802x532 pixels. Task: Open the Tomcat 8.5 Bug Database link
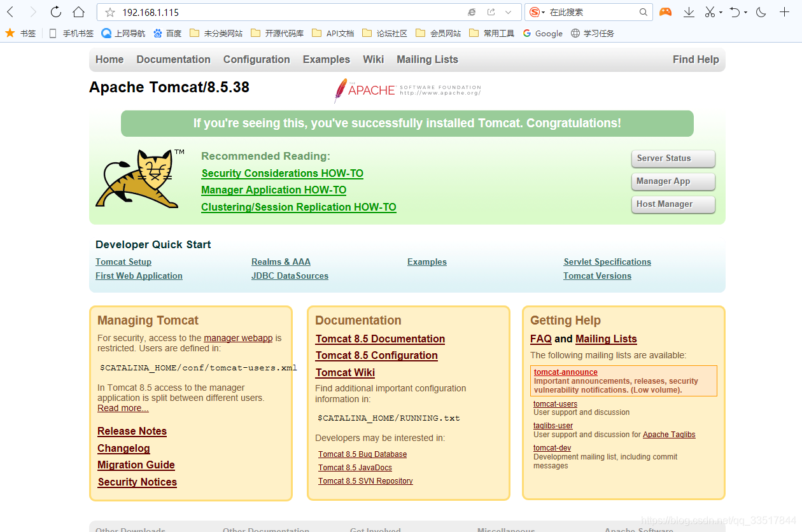(362, 454)
